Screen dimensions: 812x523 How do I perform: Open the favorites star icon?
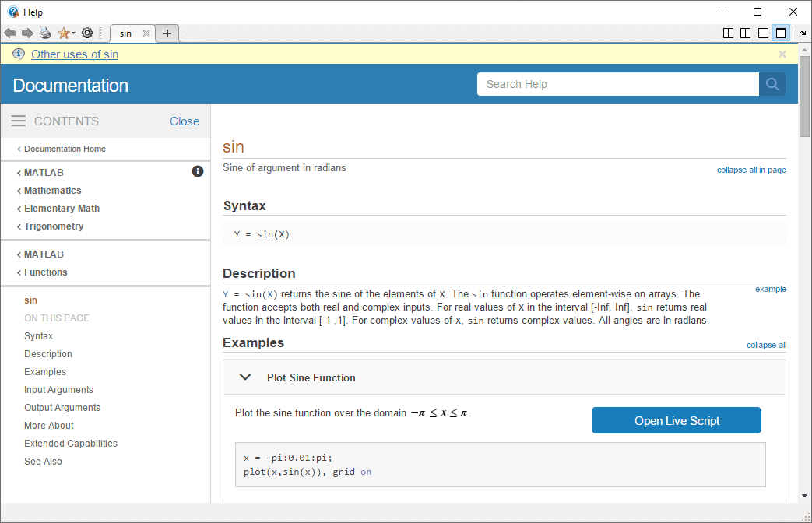point(64,33)
